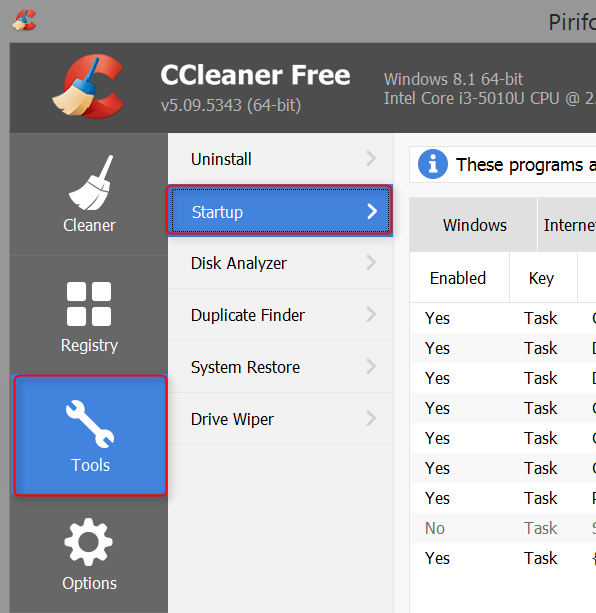Click the blue information icon
This screenshot has width=596, height=613.
click(x=433, y=164)
